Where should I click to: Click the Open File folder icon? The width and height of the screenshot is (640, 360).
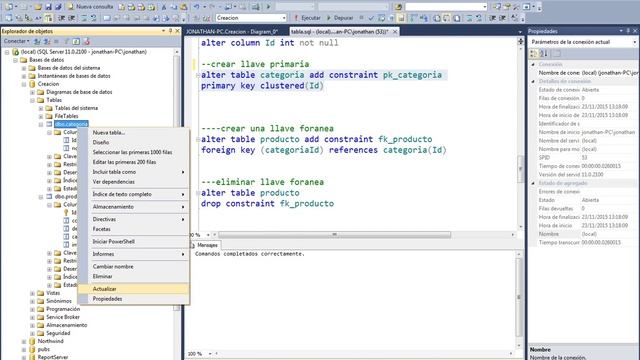click(x=38, y=7)
